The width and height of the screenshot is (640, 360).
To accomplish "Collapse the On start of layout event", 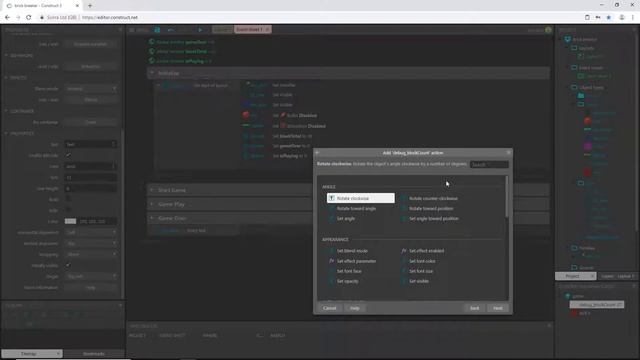I will [158, 85].
